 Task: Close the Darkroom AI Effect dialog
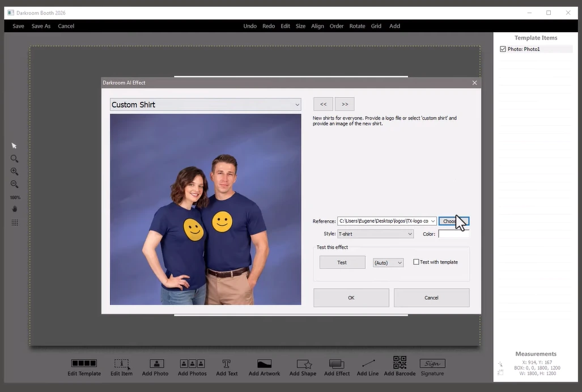click(x=474, y=83)
